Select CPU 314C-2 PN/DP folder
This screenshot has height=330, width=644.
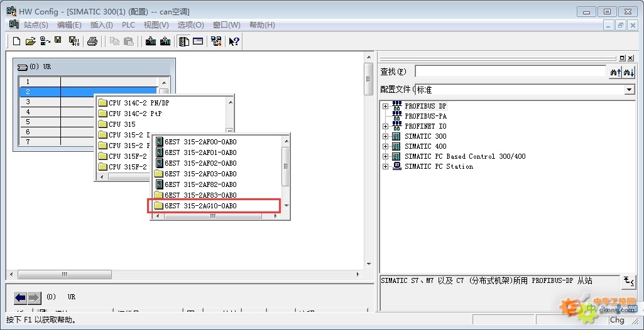[134, 103]
